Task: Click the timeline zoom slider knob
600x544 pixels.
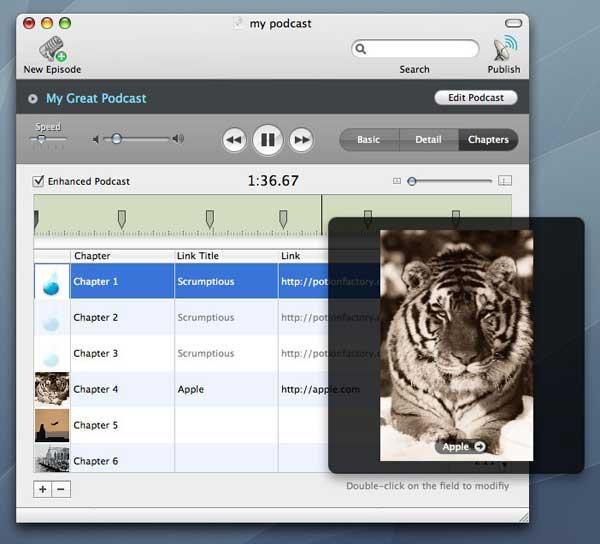Action: (412, 181)
